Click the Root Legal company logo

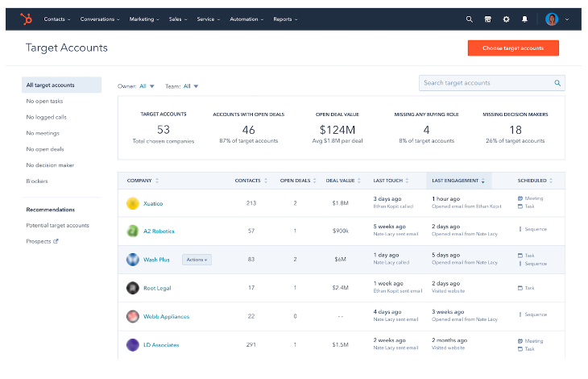pyautogui.click(x=132, y=288)
